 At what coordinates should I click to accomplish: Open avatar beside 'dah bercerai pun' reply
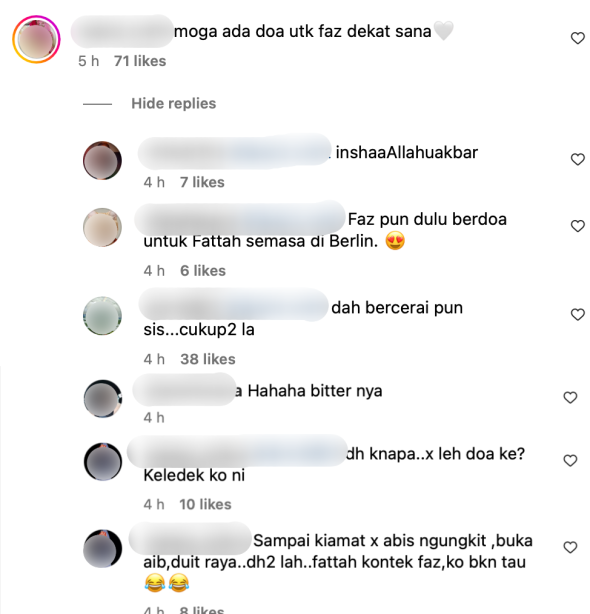pos(102,316)
